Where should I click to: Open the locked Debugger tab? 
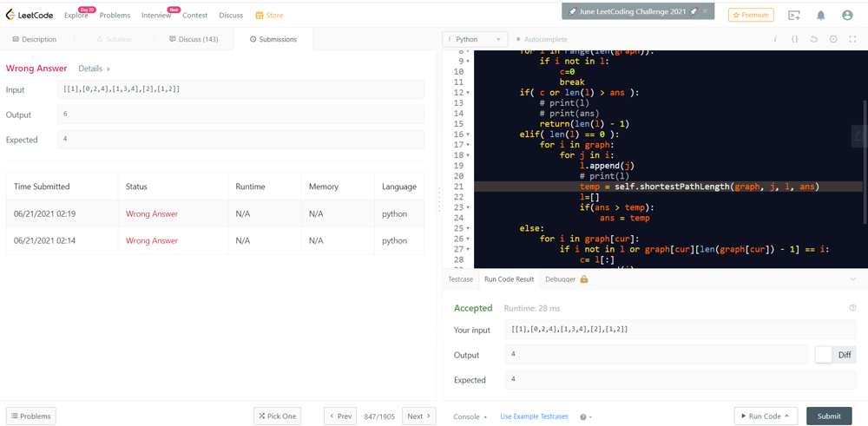tap(566, 279)
